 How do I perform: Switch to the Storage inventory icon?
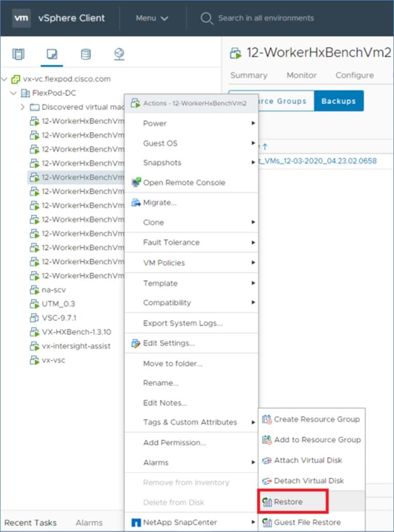tap(86, 54)
